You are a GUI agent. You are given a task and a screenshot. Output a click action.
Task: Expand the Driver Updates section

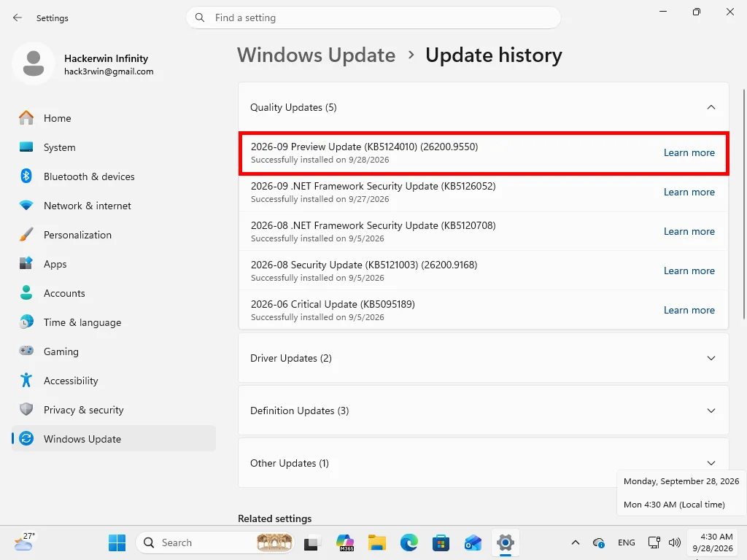711,358
